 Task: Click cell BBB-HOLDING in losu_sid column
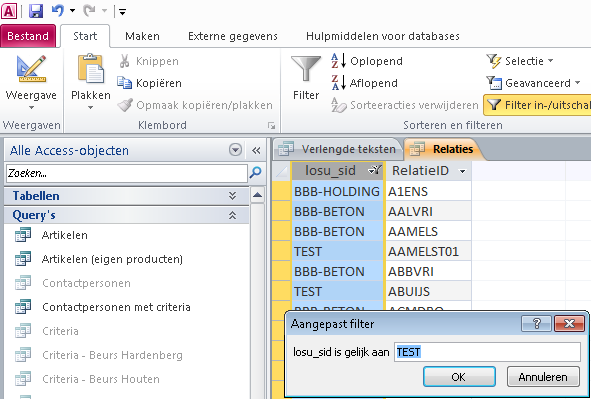[337, 191]
